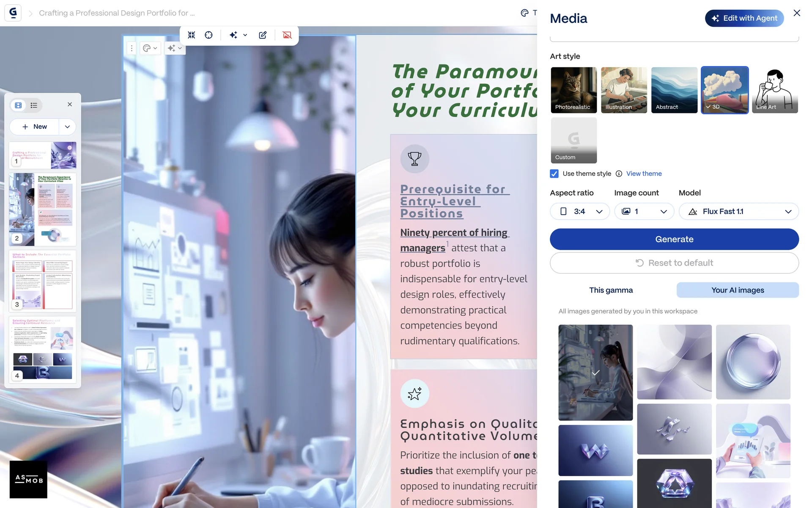Image resolution: width=812 pixels, height=508 pixels.
Task: Open the View theme link
Action: (644, 174)
